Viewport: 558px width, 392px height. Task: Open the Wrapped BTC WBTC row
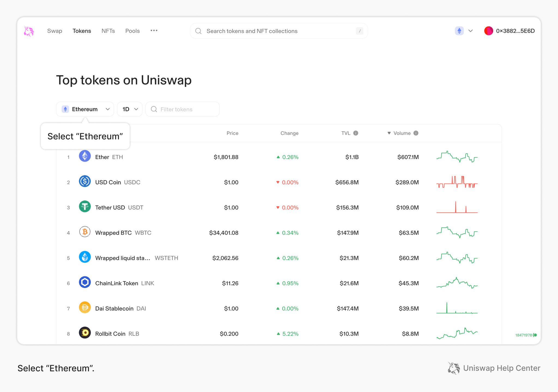point(279,233)
